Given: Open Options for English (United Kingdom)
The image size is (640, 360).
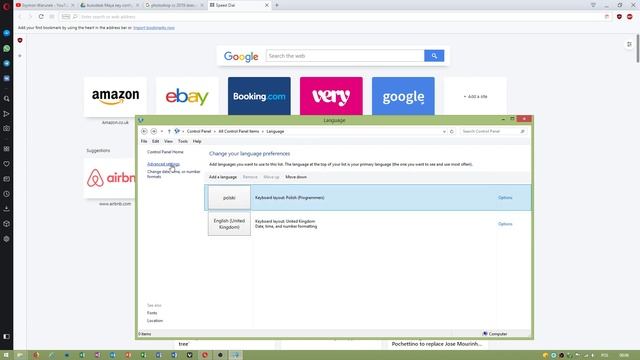Looking at the screenshot, I should (x=505, y=224).
